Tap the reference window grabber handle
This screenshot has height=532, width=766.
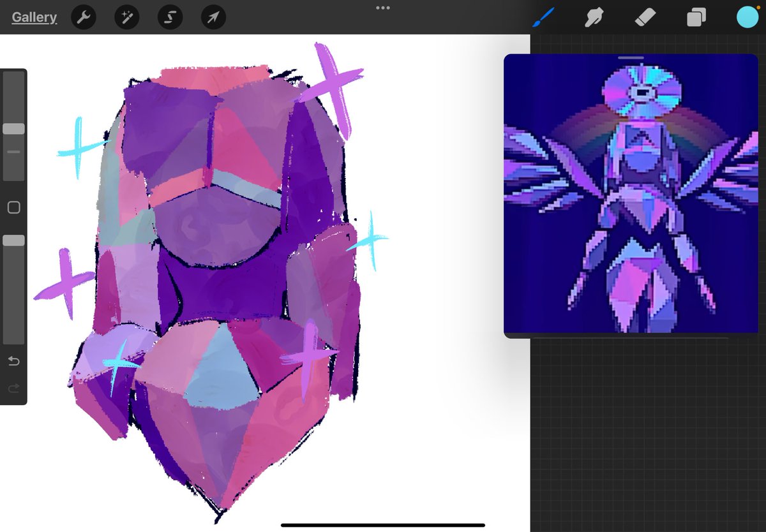click(x=631, y=58)
